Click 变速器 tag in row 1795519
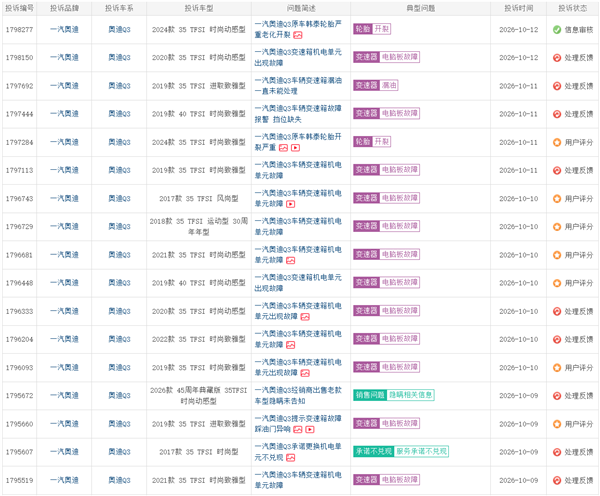 (366, 480)
